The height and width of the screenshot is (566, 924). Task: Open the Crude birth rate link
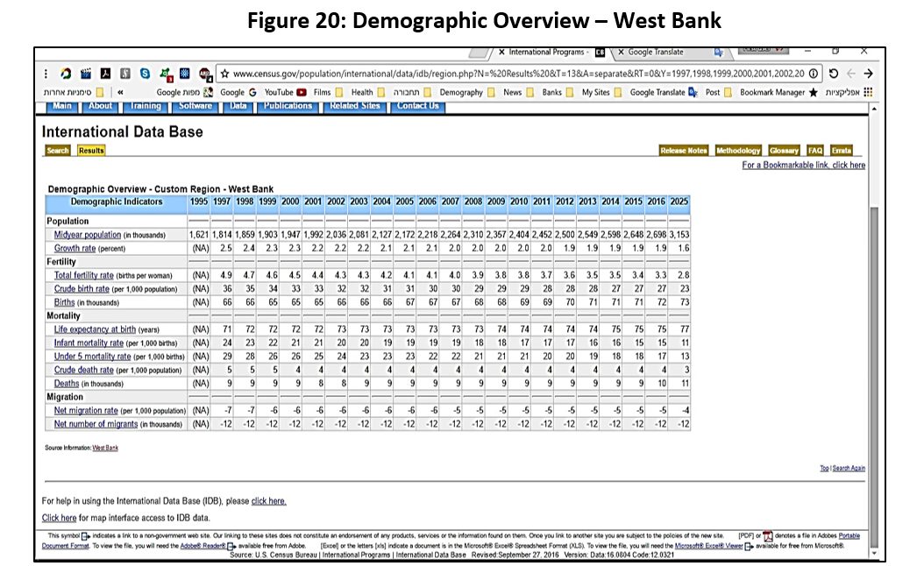tap(82, 289)
